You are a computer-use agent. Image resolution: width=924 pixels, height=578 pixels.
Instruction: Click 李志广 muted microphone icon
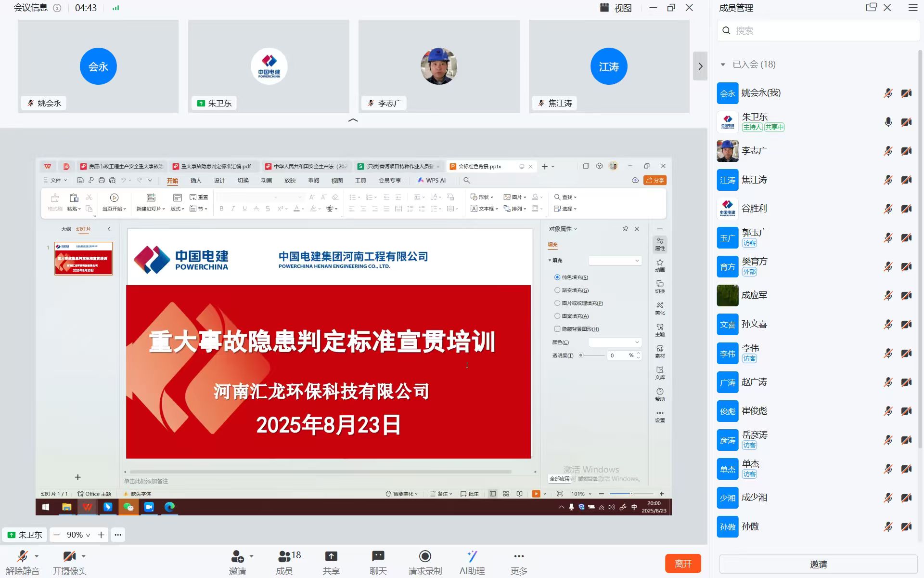pyautogui.click(x=888, y=151)
